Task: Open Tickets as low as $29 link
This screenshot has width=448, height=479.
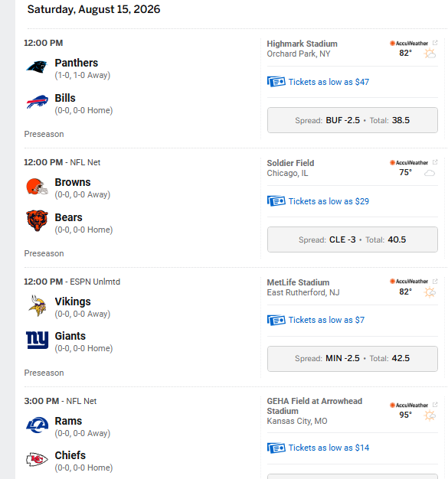Action: [329, 201]
